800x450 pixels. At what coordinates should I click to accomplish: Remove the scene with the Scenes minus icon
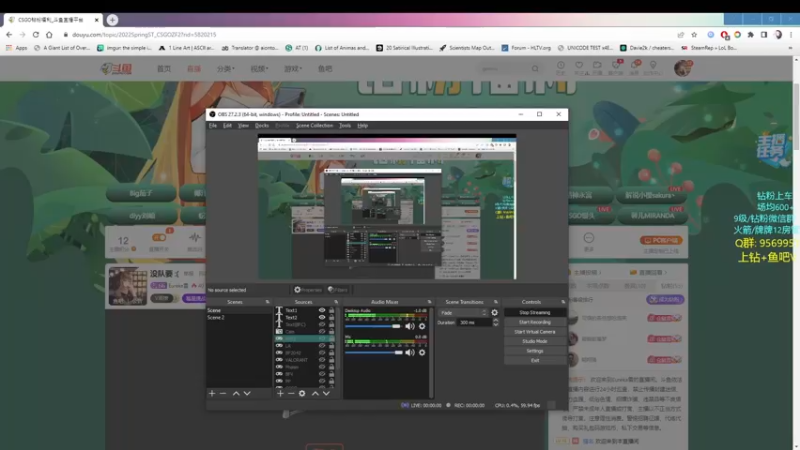223,393
